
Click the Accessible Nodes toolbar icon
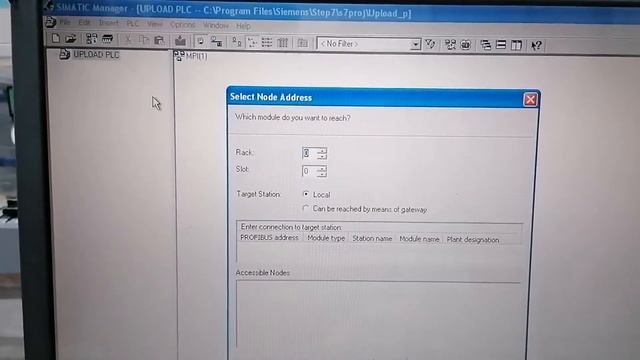(91, 39)
